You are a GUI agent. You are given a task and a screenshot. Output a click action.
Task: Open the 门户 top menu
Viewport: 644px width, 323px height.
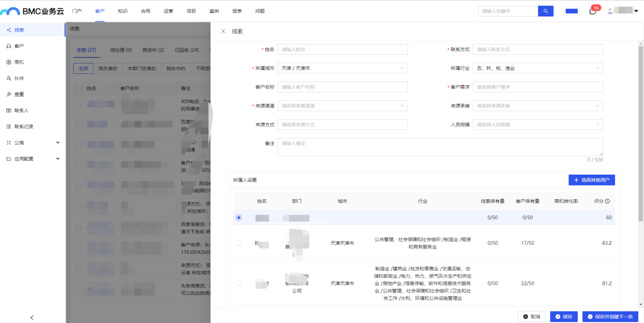pos(77,11)
